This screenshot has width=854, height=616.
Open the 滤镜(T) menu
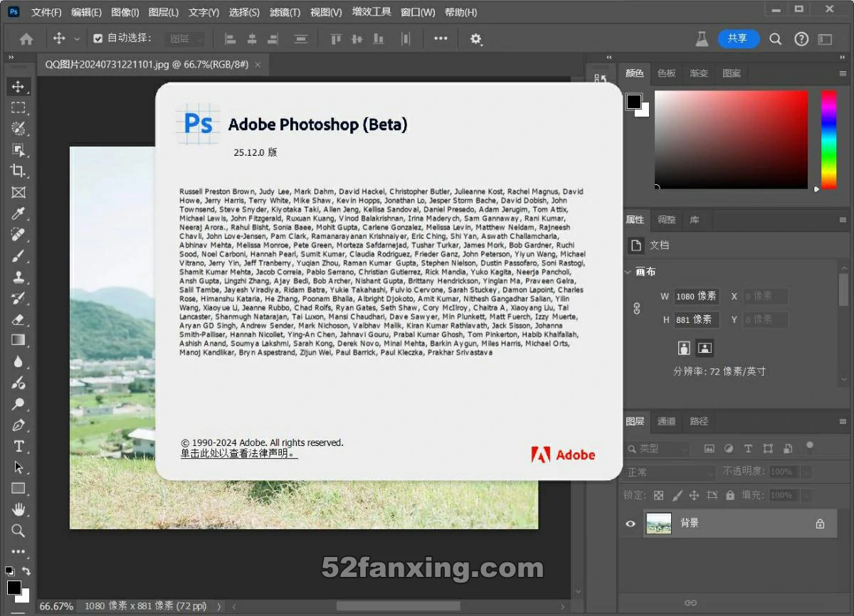click(x=285, y=12)
